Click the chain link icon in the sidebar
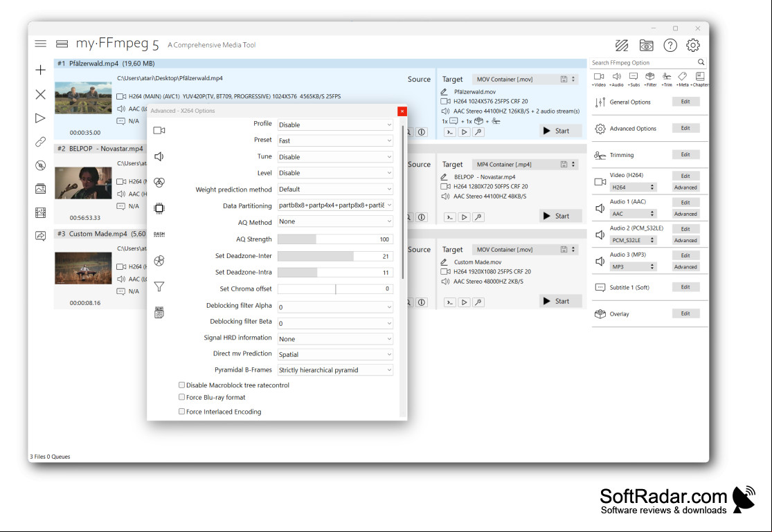 pyautogui.click(x=40, y=142)
